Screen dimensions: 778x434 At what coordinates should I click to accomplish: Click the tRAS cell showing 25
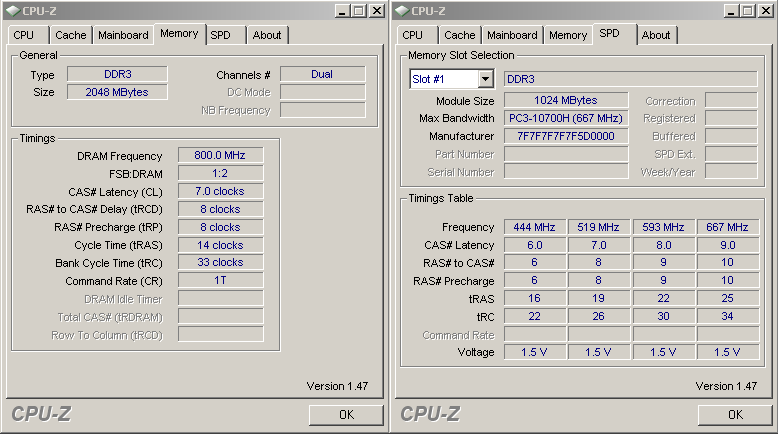pyautogui.click(x=728, y=299)
